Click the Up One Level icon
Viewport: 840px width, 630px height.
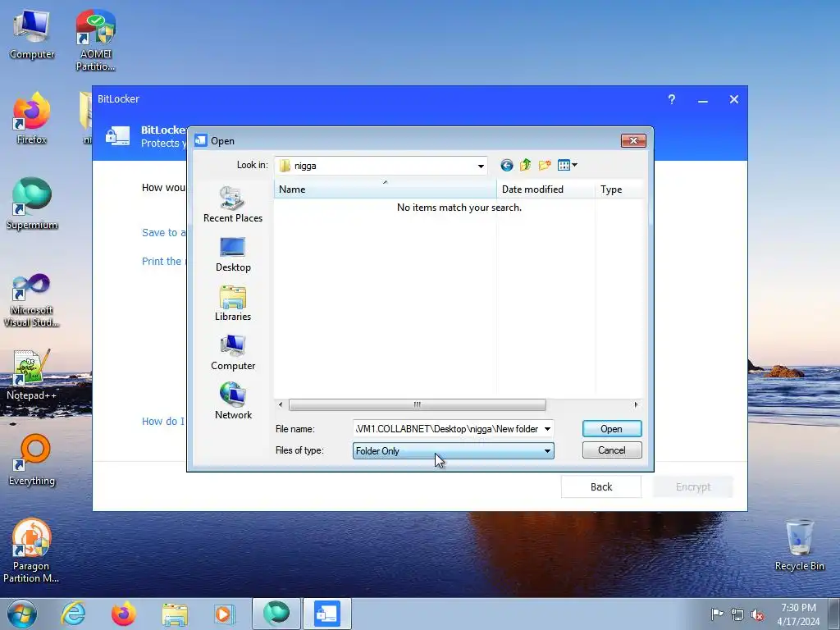525,166
